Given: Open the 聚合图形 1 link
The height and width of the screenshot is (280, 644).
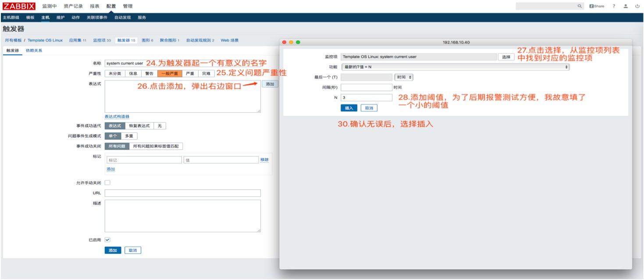Looking at the screenshot, I should tap(170, 40).
